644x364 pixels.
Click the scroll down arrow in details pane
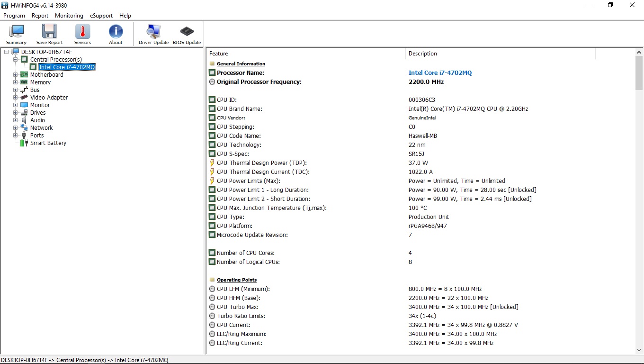(639, 350)
